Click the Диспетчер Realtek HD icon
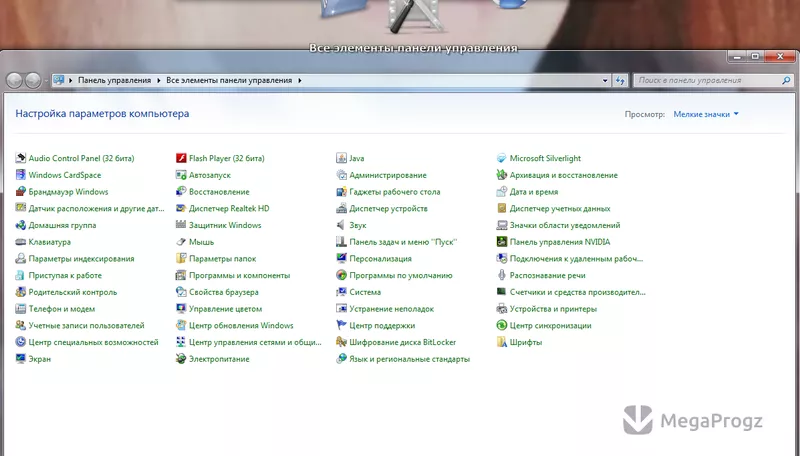This screenshot has height=456, width=800. tap(181, 208)
